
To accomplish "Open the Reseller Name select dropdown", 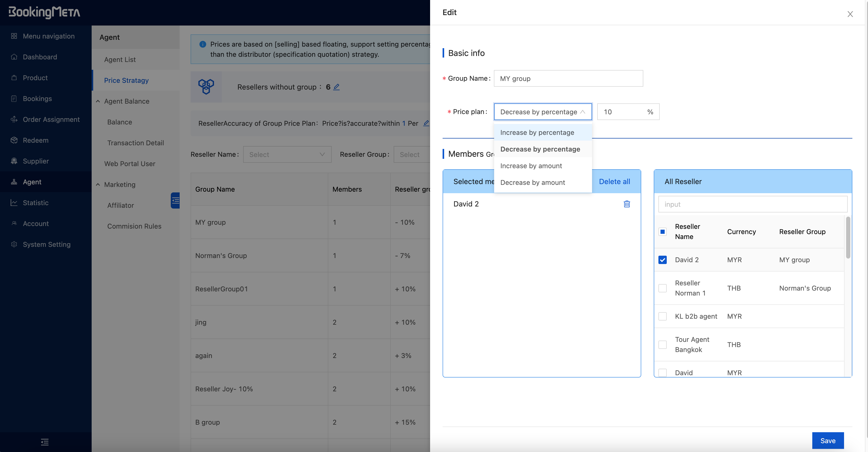I will pyautogui.click(x=287, y=154).
